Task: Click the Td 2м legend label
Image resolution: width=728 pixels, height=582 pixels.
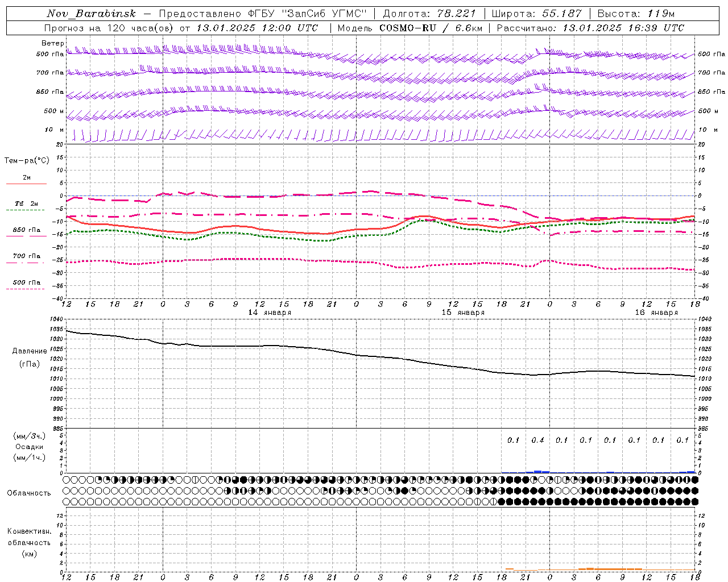Action: pyautogui.click(x=26, y=203)
